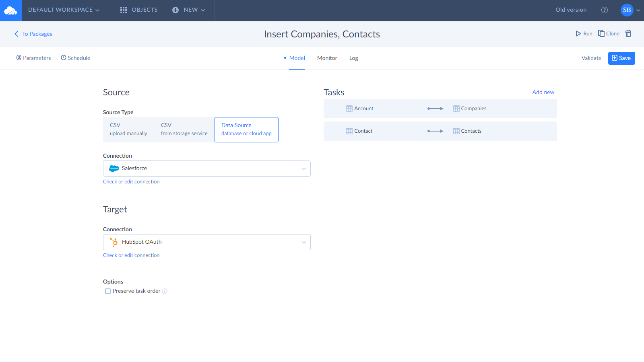644x362 pixels.
Task: Click the New plus icon
Action: [x=175, y=10]
